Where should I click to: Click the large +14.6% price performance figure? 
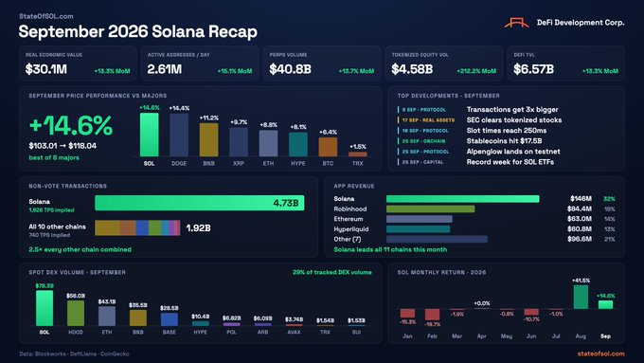click(x=71, y=125)
